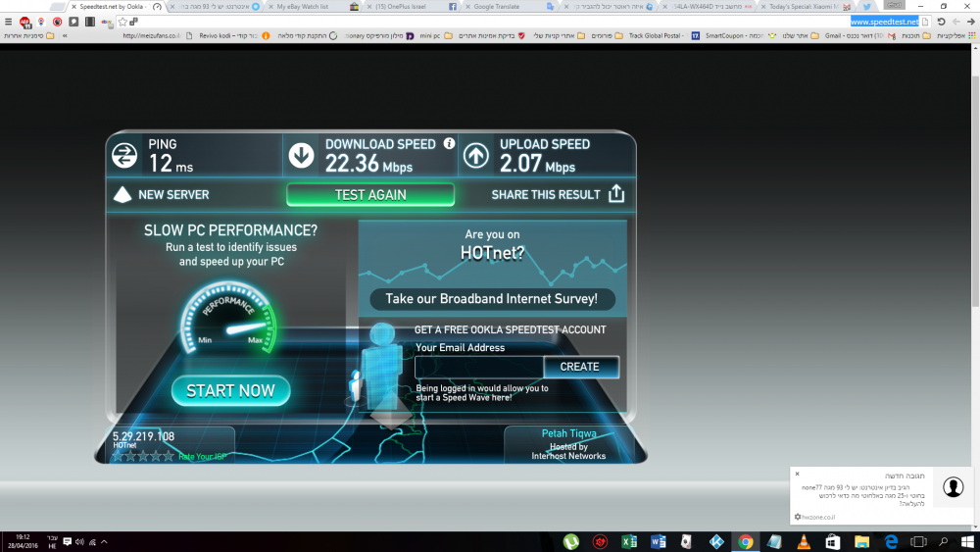Viewport: 980px width, 552px height.
Task: Click the Rate Your ISP link
Action: point(203,456)
